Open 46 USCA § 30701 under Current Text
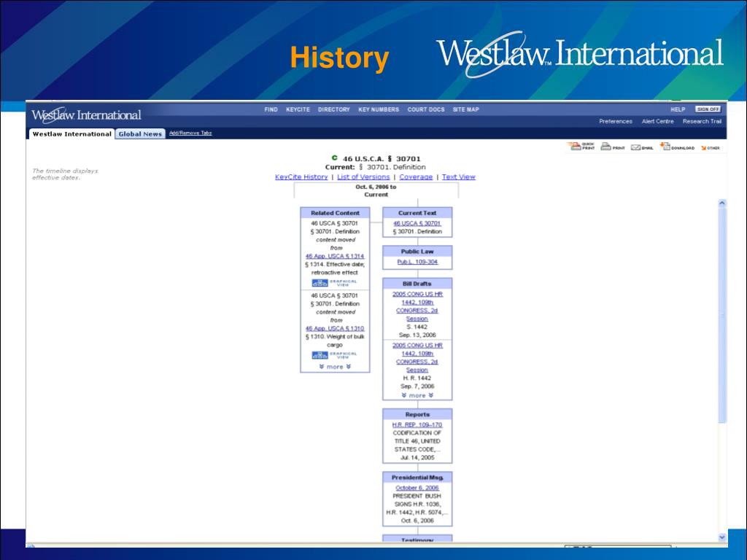The width and height of the screenshot is (747, 560). [x=417, y=223]
